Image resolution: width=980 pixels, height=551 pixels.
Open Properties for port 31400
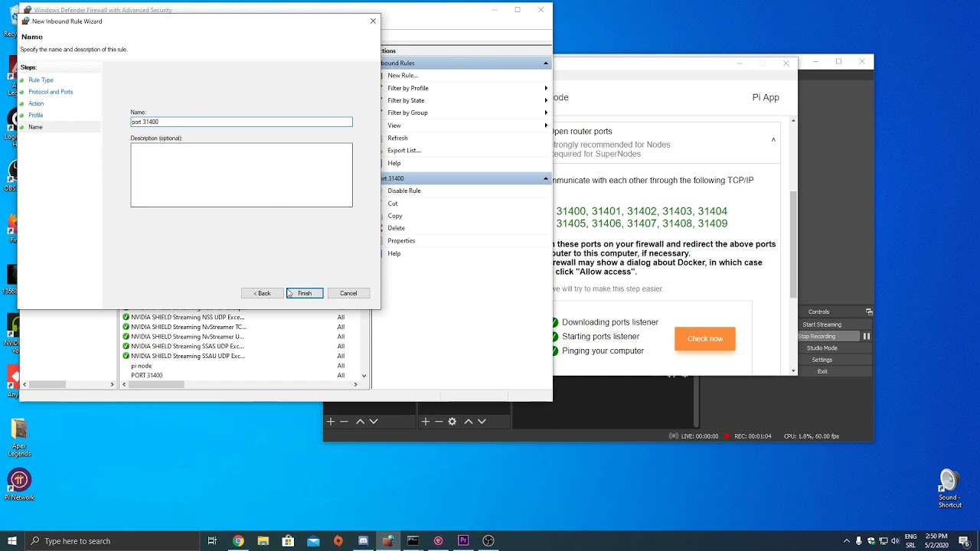click(401, 241)
